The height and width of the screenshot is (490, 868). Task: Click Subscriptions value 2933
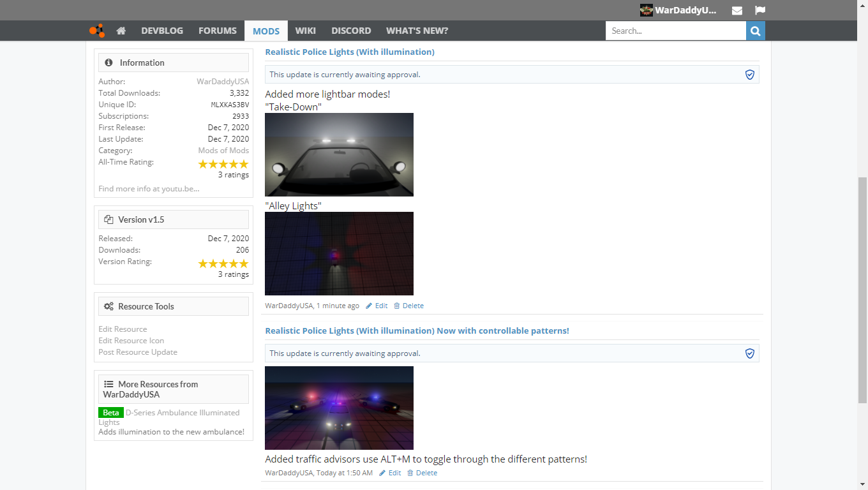[241, 116]
